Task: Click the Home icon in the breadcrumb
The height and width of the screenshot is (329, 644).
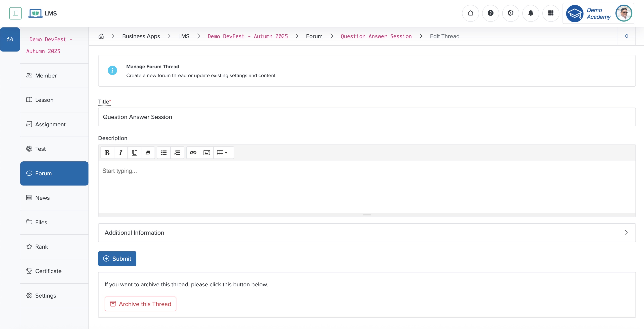Action: (x=101, y=36)
